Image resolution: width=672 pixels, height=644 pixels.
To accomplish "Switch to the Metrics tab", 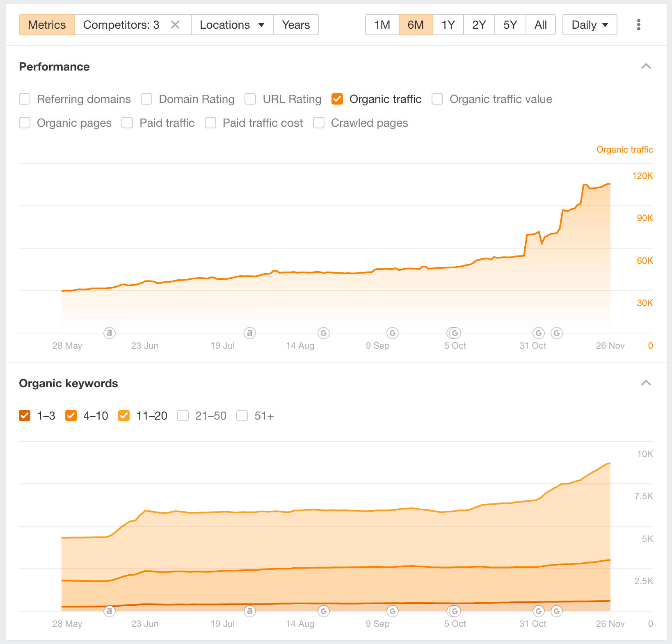I will point(47,25).
